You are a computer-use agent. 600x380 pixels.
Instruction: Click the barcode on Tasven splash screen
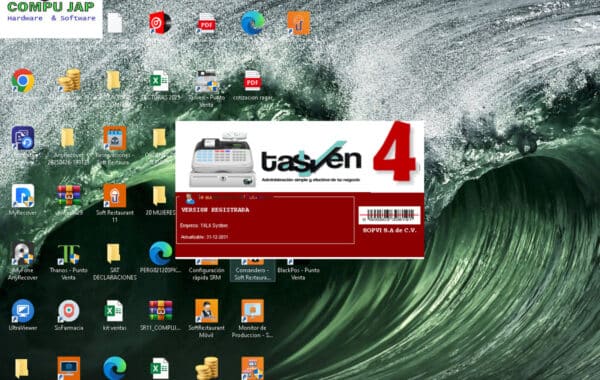389,215
